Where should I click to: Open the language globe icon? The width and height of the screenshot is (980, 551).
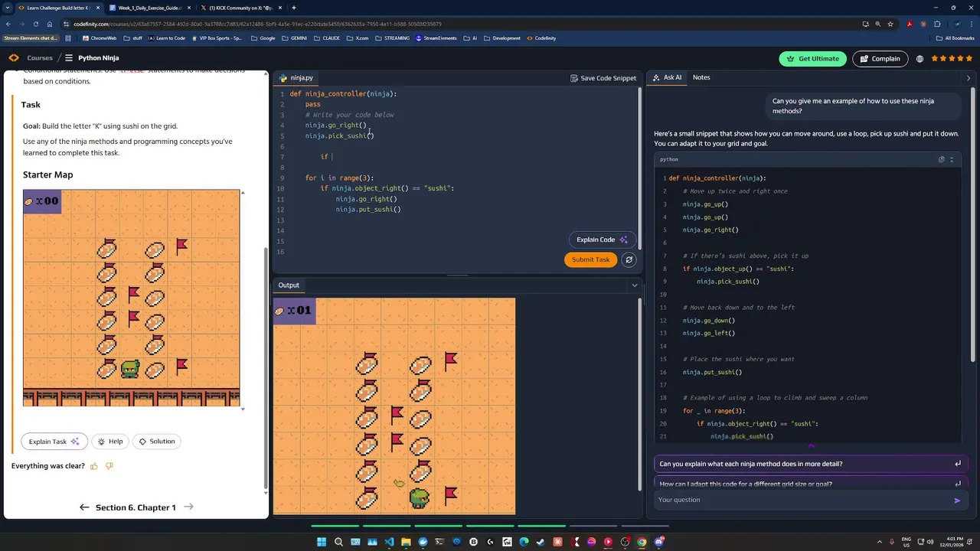pyautogui.click(x=920, y=59)
